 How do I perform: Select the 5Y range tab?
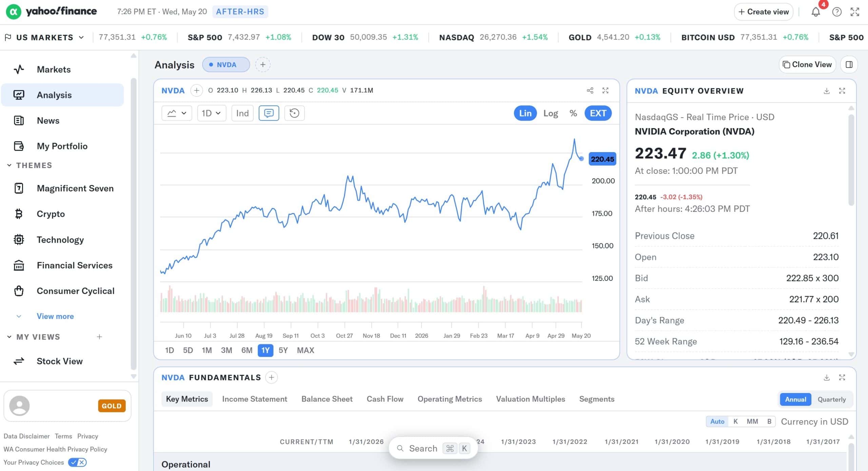pos(283,350)
